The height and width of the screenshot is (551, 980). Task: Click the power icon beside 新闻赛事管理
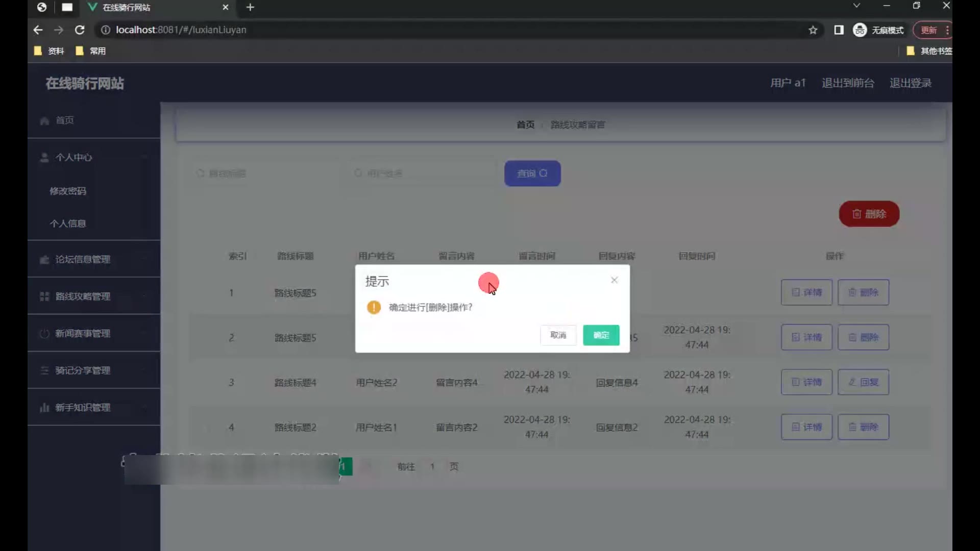tap(44, 334)
